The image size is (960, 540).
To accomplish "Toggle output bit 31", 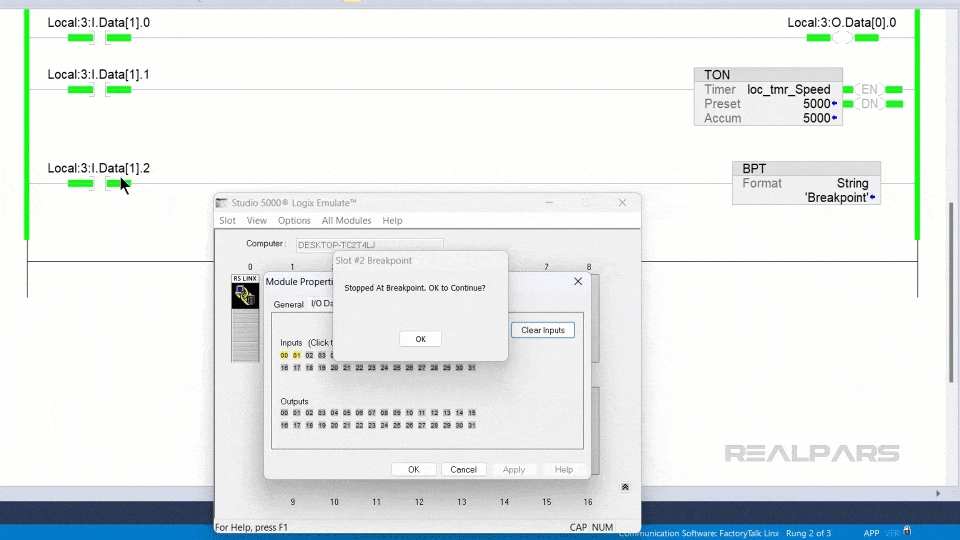I will click(471, 426).
